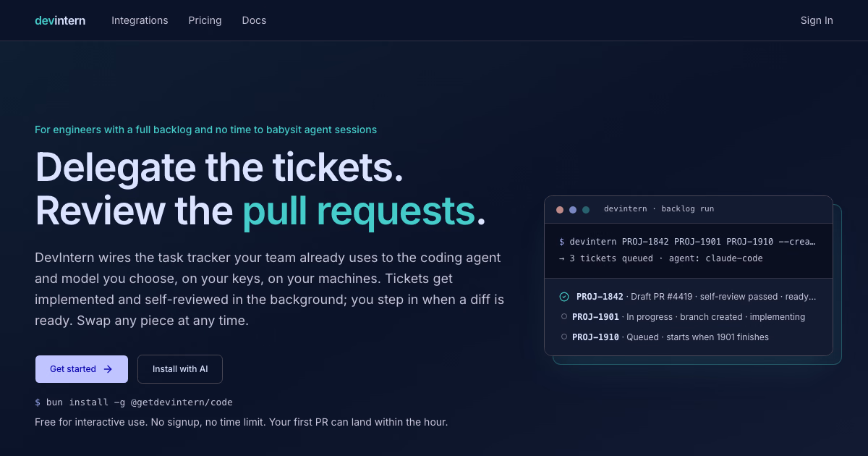Choose Install with AI

[180, 369]
